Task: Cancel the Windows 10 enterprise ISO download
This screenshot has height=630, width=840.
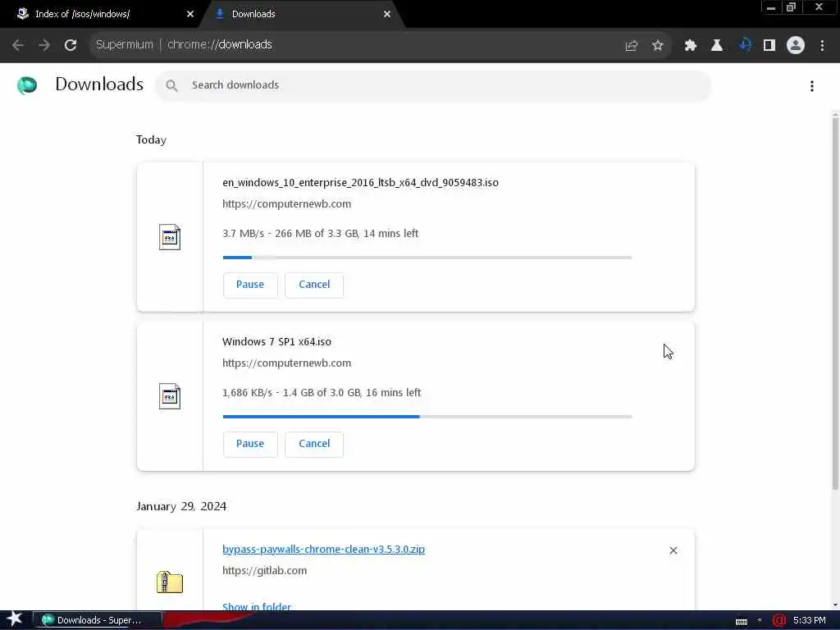Action: click(314, 285)
